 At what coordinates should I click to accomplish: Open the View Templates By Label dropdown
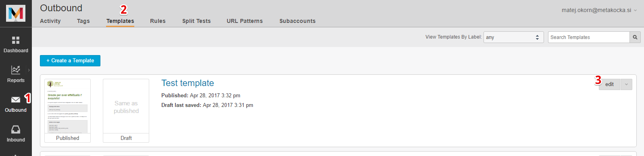pos(514,37)
